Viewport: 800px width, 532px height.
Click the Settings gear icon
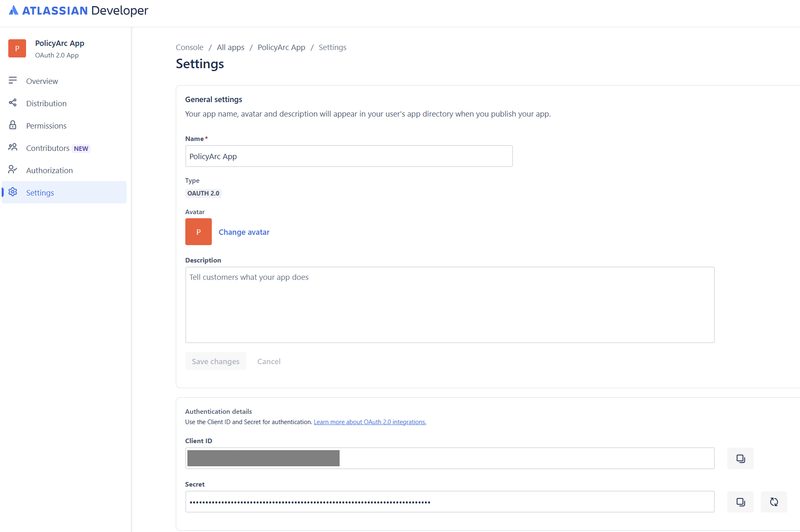pyautogui.click(x=13, y=192)
